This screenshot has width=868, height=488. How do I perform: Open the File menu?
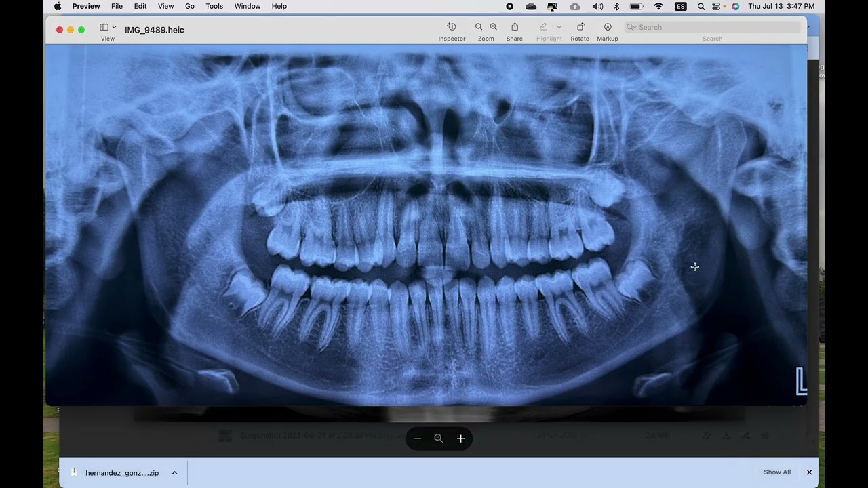(x=117, y=6)
